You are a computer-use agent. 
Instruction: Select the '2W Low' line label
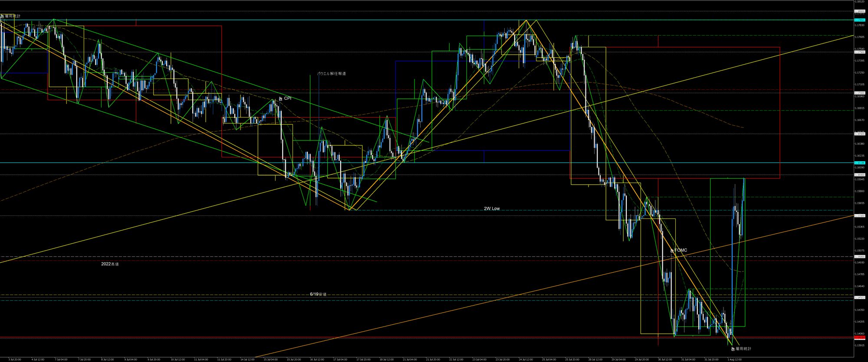492,209
